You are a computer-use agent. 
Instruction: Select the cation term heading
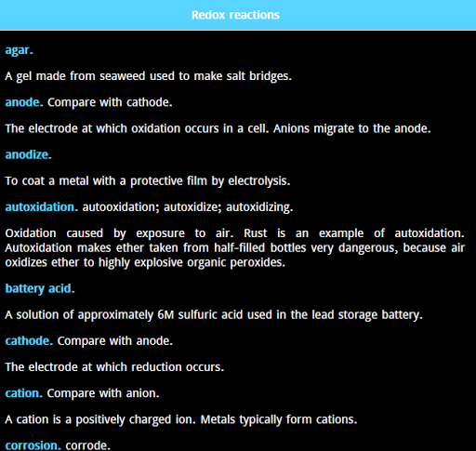23,393
